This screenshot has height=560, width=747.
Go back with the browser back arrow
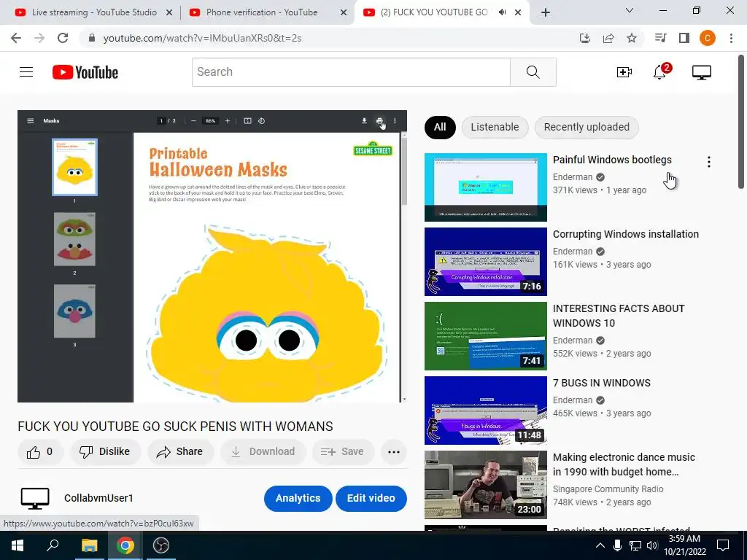point(16,38)
